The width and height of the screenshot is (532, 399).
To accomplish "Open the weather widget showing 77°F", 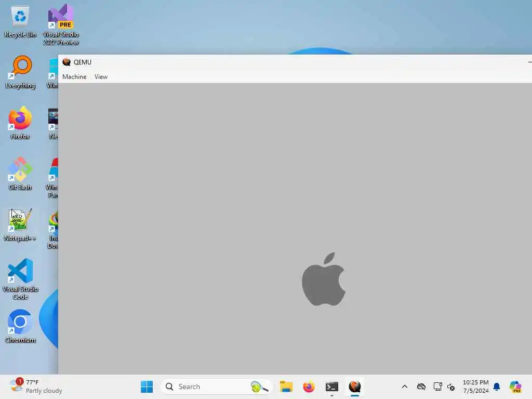I will [x=36, y=387].
